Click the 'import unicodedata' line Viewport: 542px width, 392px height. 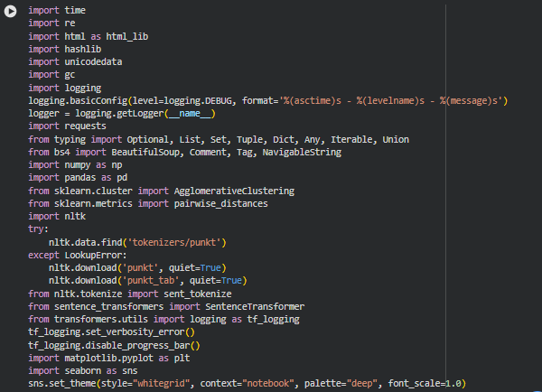[74, 62]
